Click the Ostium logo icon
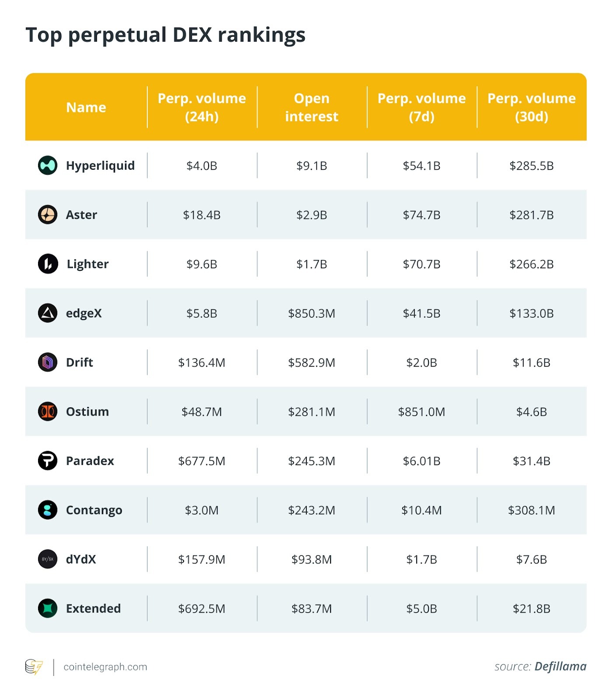612x700 pixels. [x=48, y=412]
